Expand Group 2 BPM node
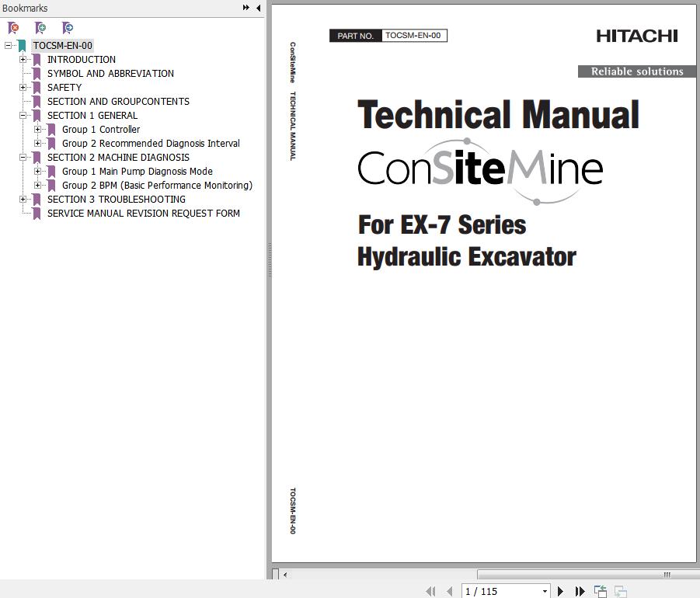Image resolution: width=700 pixels, height=598 pixels. [x=37, y=185]
